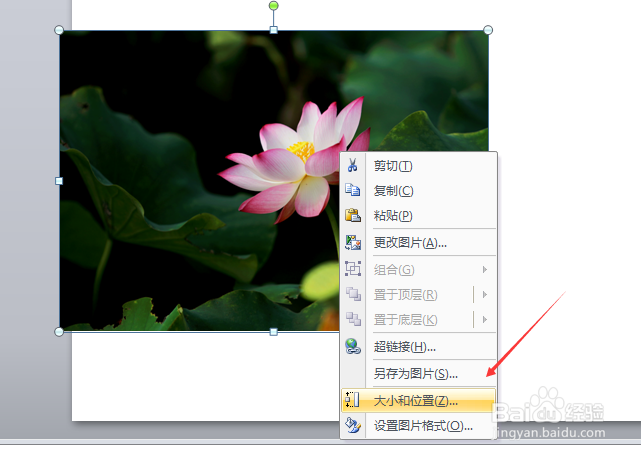Click the Copy pages icon
Viewport: 641px width, 455px height.
[352, 190]
